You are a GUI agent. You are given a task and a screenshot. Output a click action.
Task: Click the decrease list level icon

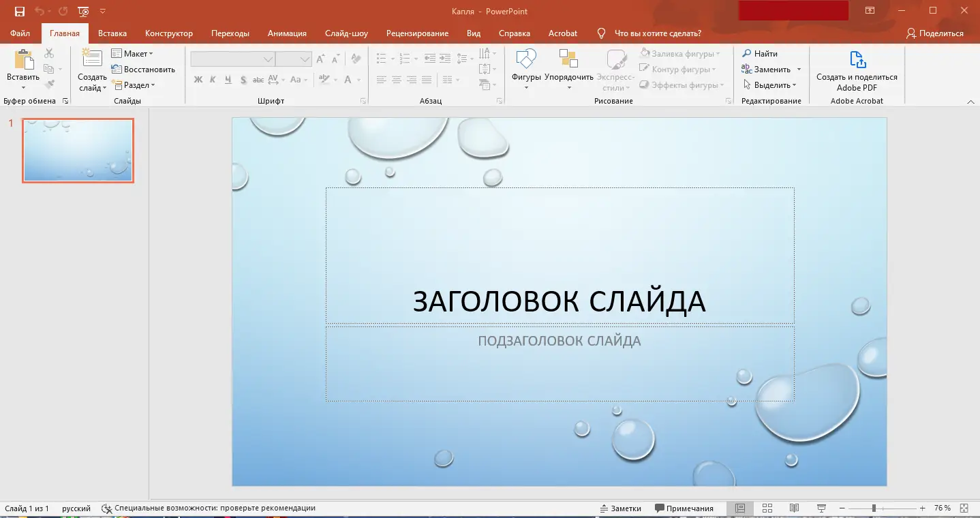[x=429, y=59]
